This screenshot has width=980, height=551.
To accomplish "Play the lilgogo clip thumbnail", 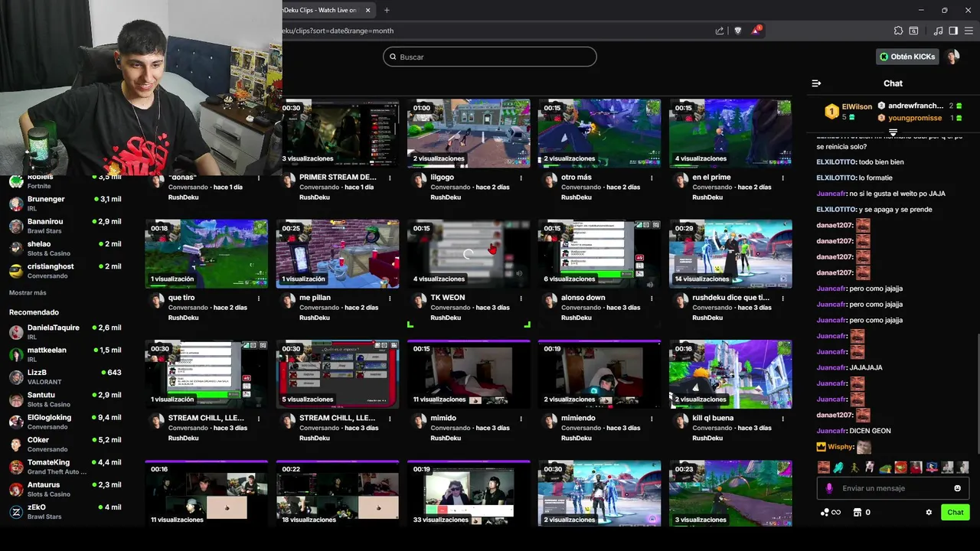I will (469, 133).
